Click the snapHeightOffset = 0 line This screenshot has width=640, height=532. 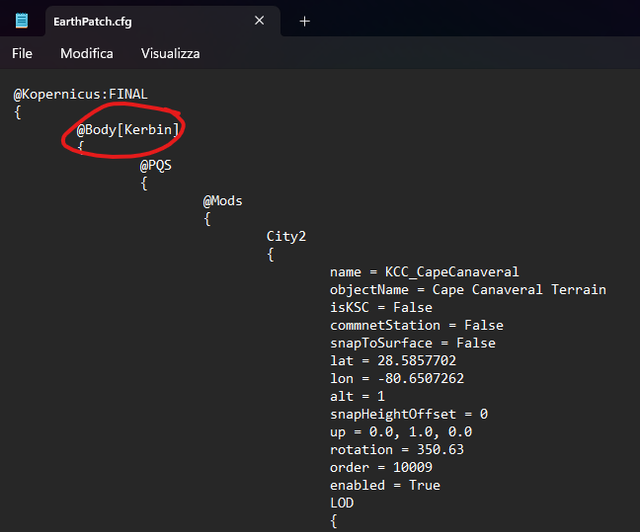(x=409, y=414)
